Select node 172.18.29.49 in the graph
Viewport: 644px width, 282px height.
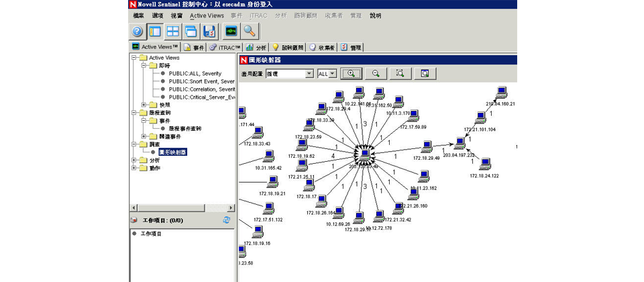tap(427, 146)
